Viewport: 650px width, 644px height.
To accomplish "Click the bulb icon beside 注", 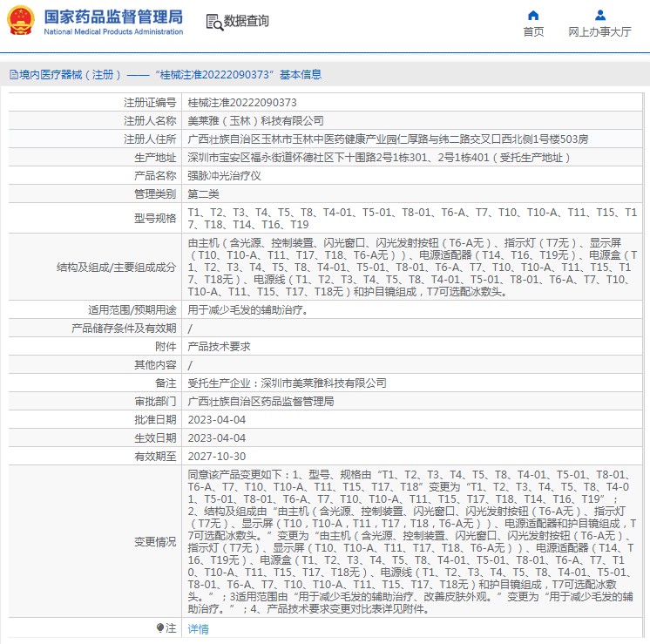I will [160, 627].
